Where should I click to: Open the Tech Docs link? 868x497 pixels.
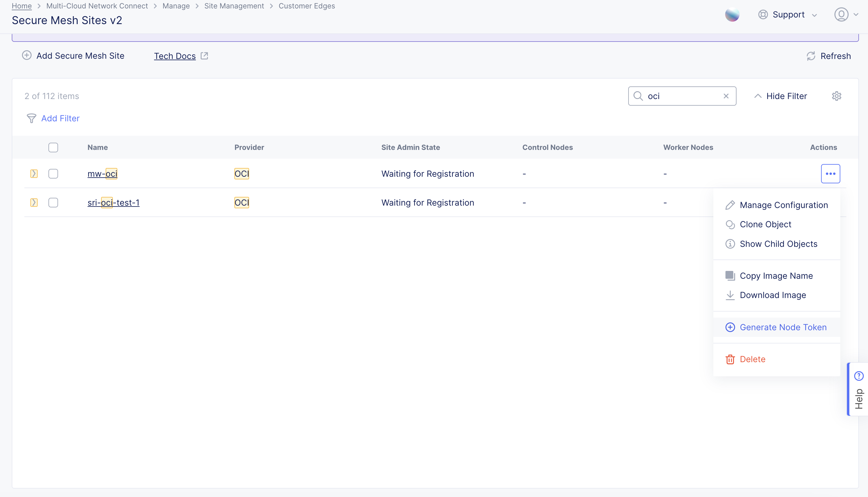[175, 56]
